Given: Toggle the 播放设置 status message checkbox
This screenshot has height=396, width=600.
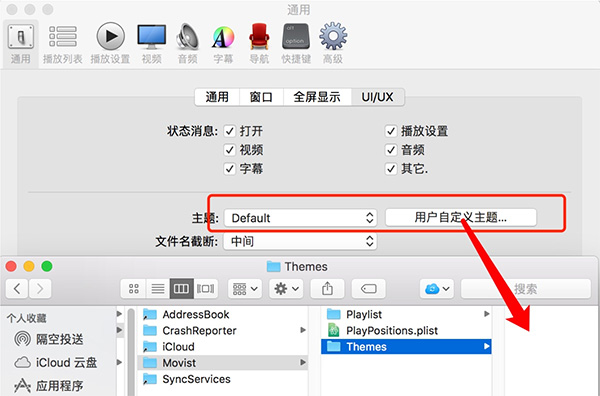Looking at the screenshot, I should pyautogui.click(x=391, y=131).
